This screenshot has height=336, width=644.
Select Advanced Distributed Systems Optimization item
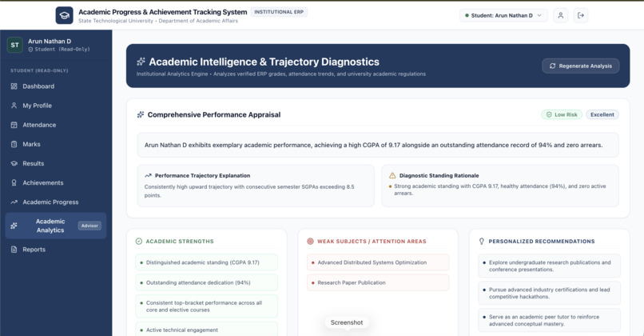pos(378,262)
